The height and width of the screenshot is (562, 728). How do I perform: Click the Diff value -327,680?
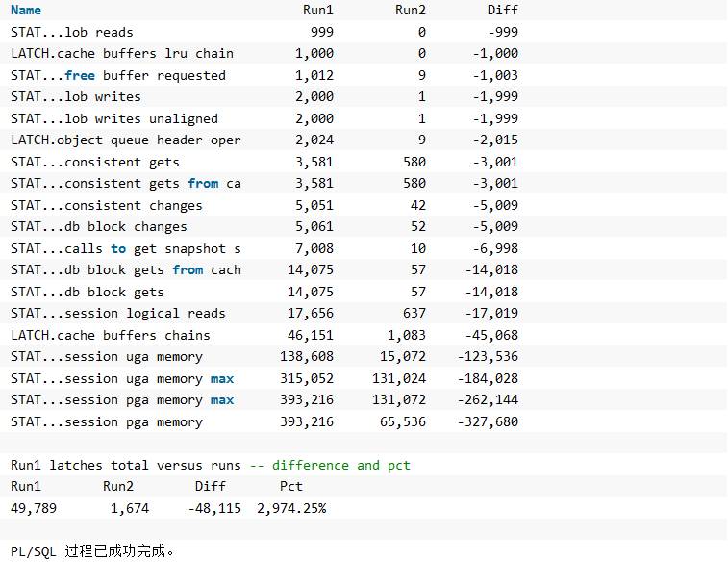pyautogui.click(x=488, y=422)
